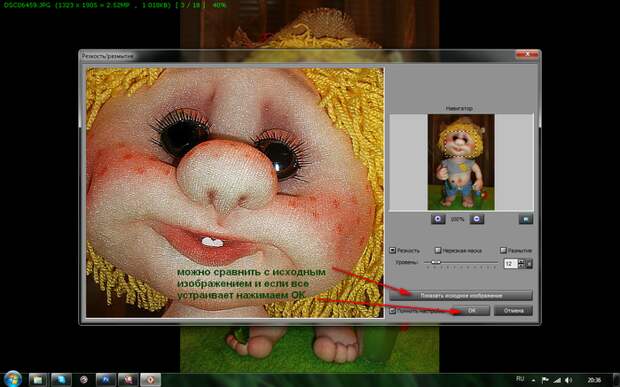Click the fit-to-window icon under navigator
The image size is (620, 387).
tap(525, 219)
